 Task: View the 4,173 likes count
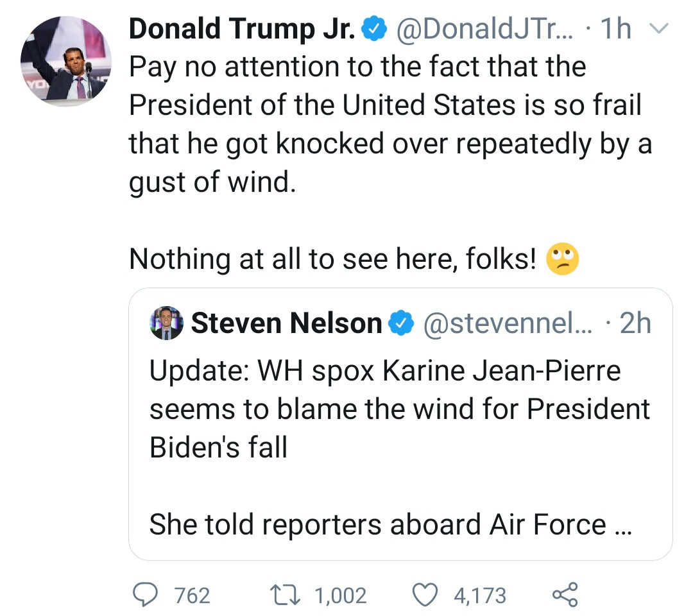click(480, 595)
